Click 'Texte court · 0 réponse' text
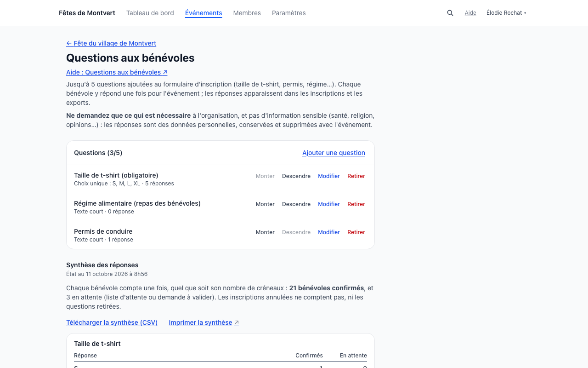Screen dimensions: 588x368 [x=104, y=212]
